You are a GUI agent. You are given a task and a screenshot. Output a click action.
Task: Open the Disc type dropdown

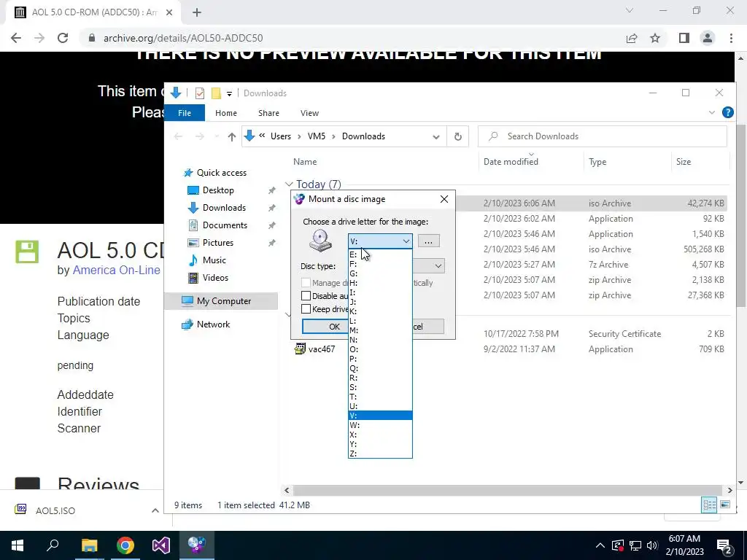click(x=438, y=265)
